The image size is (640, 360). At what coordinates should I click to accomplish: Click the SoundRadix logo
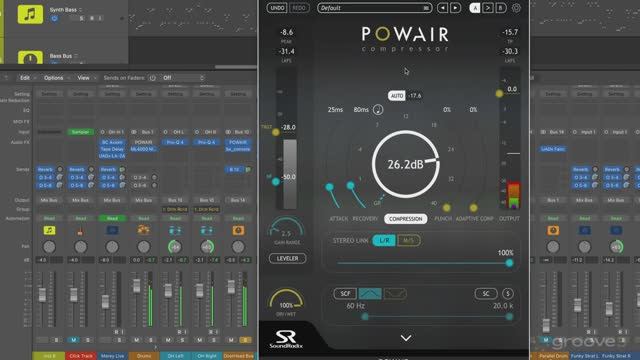[x=286, y=339]
